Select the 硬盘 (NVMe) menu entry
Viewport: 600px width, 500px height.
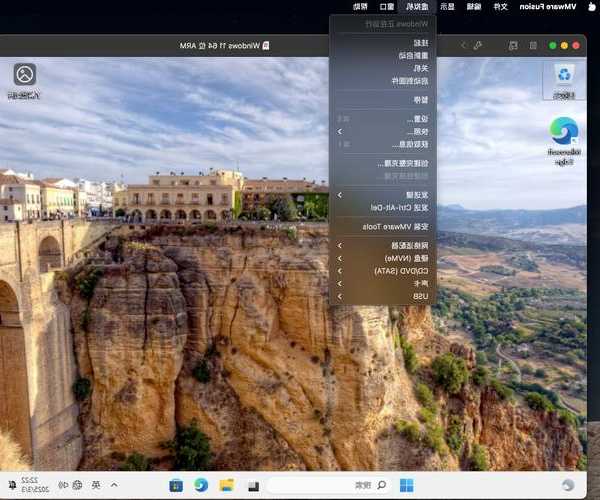(x=383, y=259)
